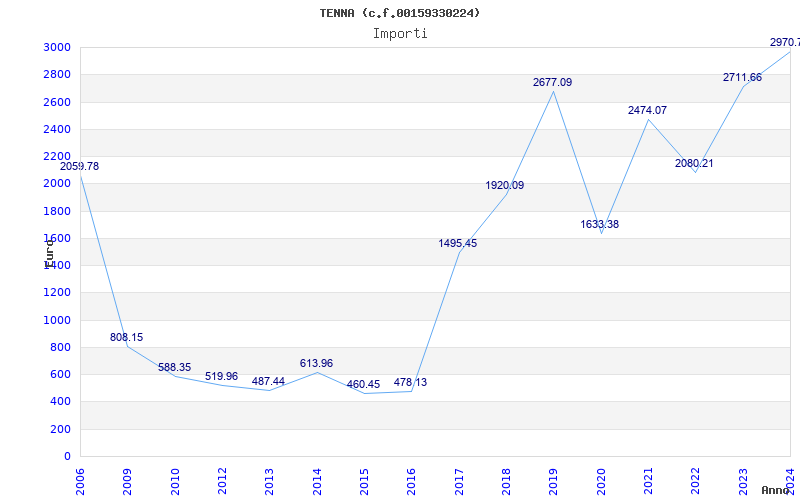Select the data label 478.13
This screenshot has height=500, width=800.
410,382
